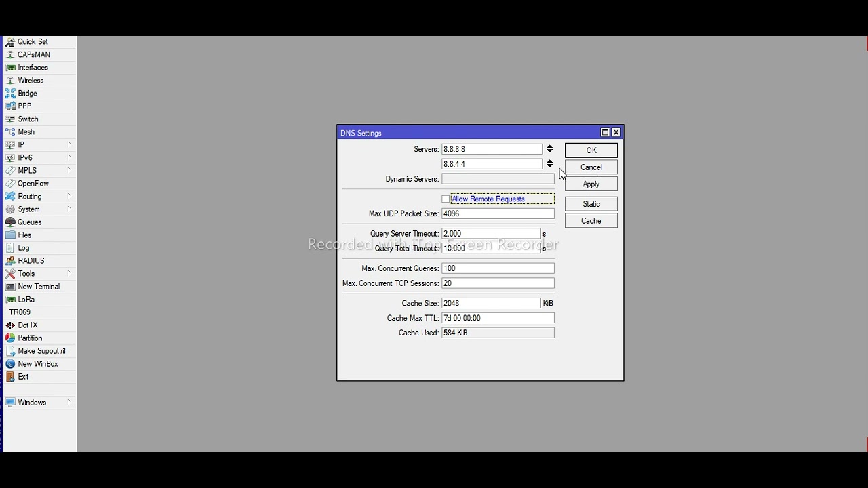Click the LoRa icon
868x488 pixels.
pyautogui.click(x=10, y=300)
